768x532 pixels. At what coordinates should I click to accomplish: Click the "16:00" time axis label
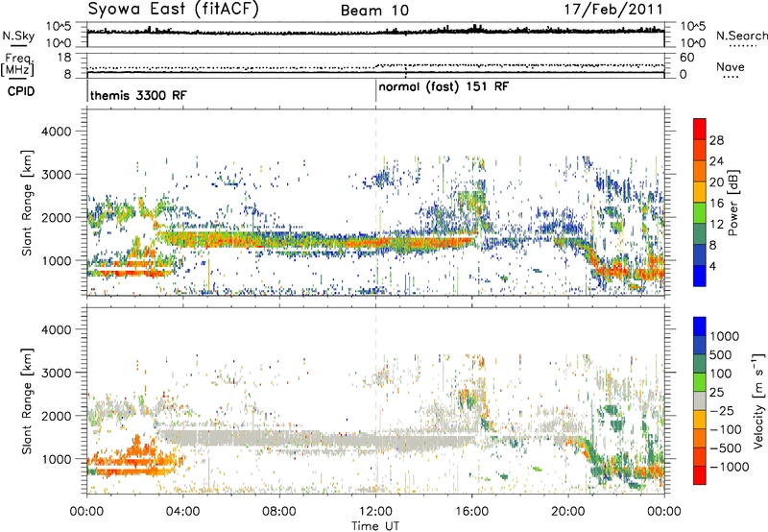tap(471, 512)
